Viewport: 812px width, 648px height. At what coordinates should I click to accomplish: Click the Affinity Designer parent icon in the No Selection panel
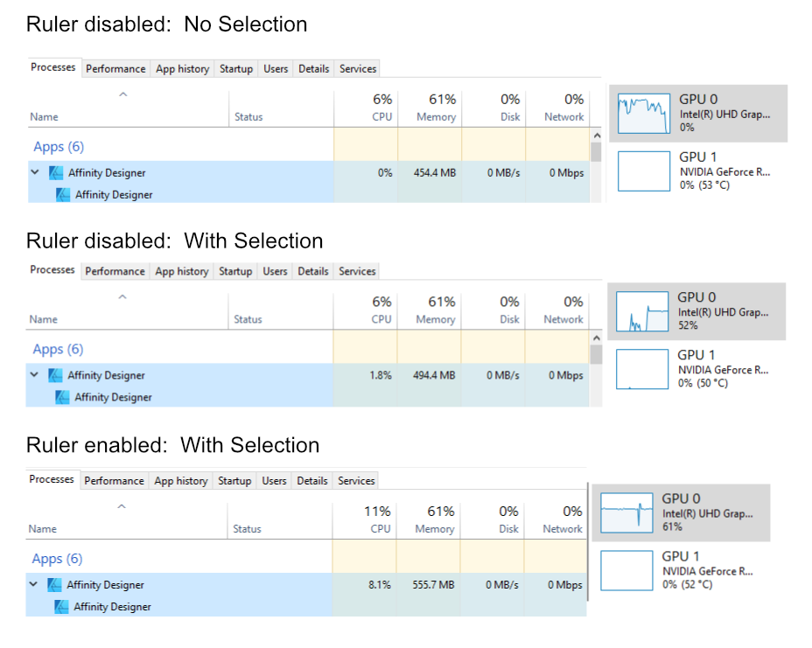(x=56, y=173)
